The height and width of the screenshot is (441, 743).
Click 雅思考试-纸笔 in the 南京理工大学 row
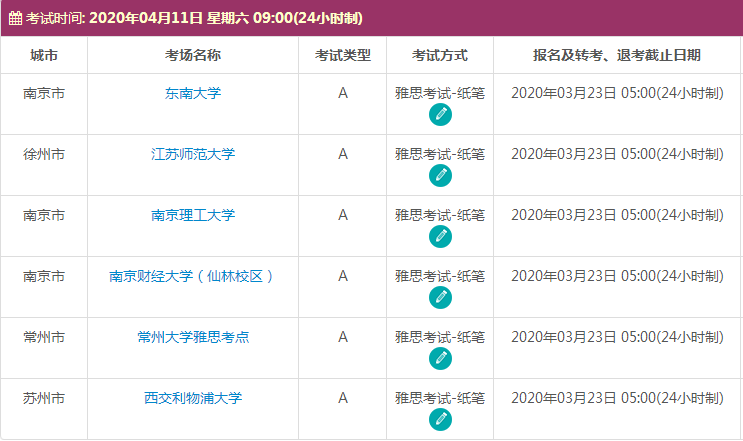coord(440,216)
